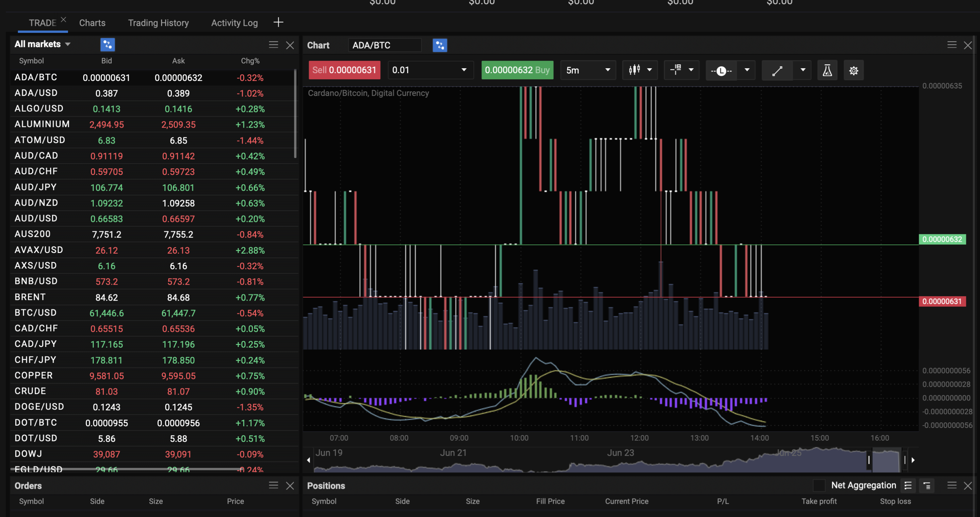This screenshot has height=517, width=980.
Task: Open the Orders panel hamburger menu
Action: (273, 485)
